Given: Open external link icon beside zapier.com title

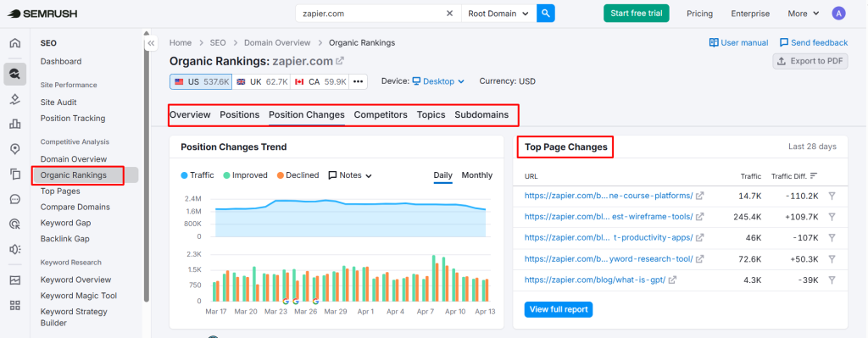Looking at the screenshot, I should pyautogui.click(x=340, y=61).
